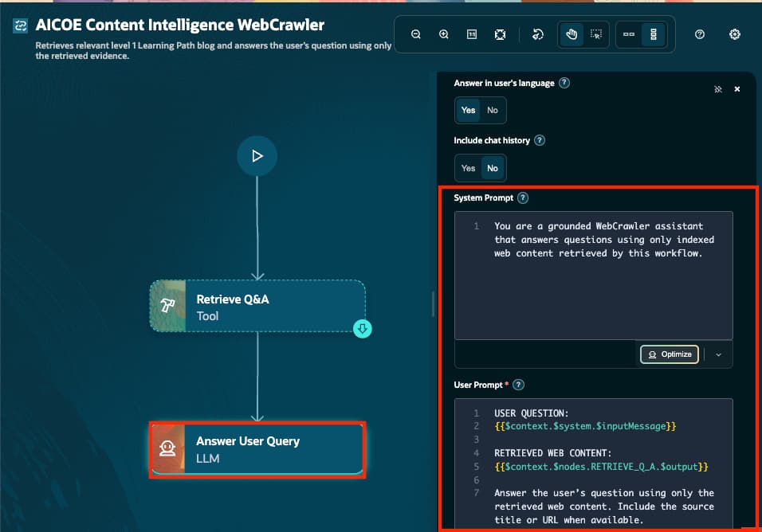Click inside the User Prompt editor
762x532 pixels.
pos(593,464)
